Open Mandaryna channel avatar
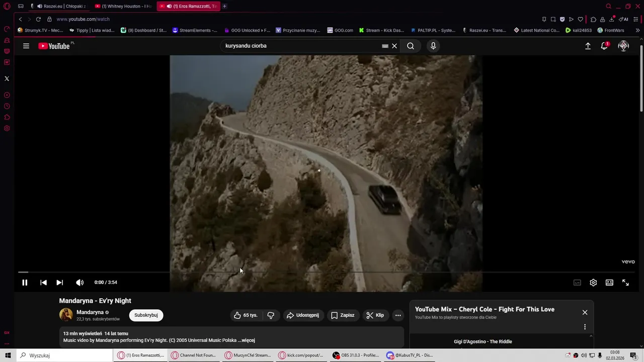The height and width of the screenshot is (362, 644). click(66, 315)
